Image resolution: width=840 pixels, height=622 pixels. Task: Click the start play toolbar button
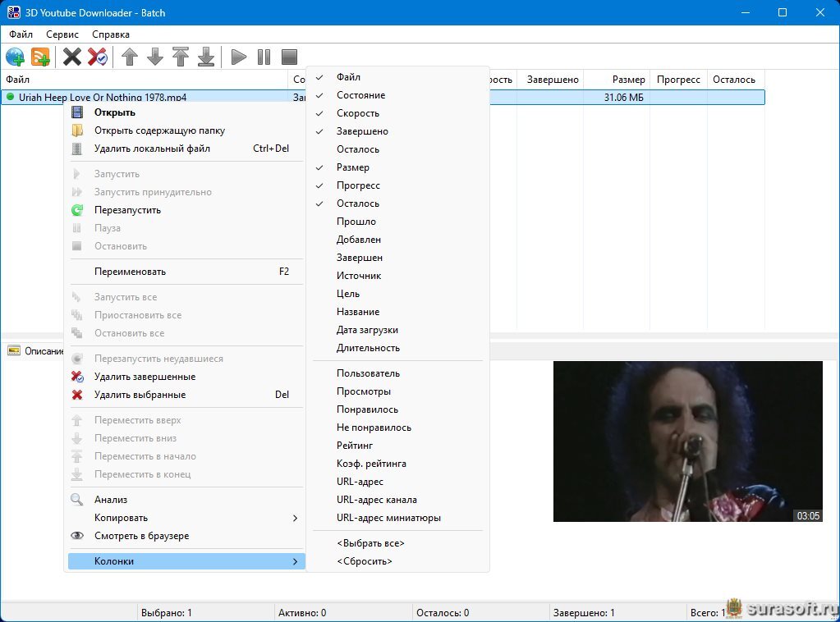238,57
